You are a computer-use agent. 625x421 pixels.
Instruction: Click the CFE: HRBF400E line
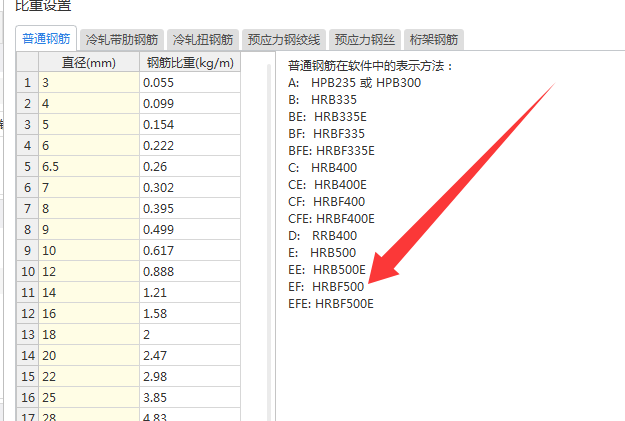click(331, 219)
